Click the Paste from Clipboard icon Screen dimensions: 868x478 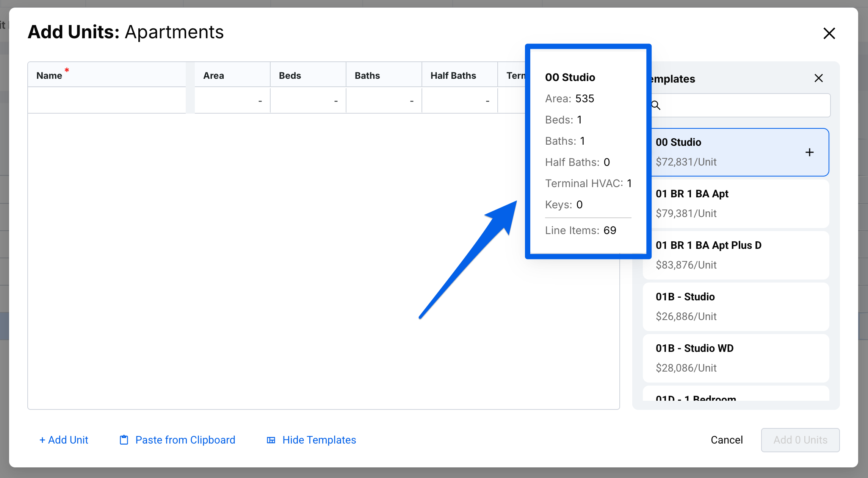coord(124,440)
